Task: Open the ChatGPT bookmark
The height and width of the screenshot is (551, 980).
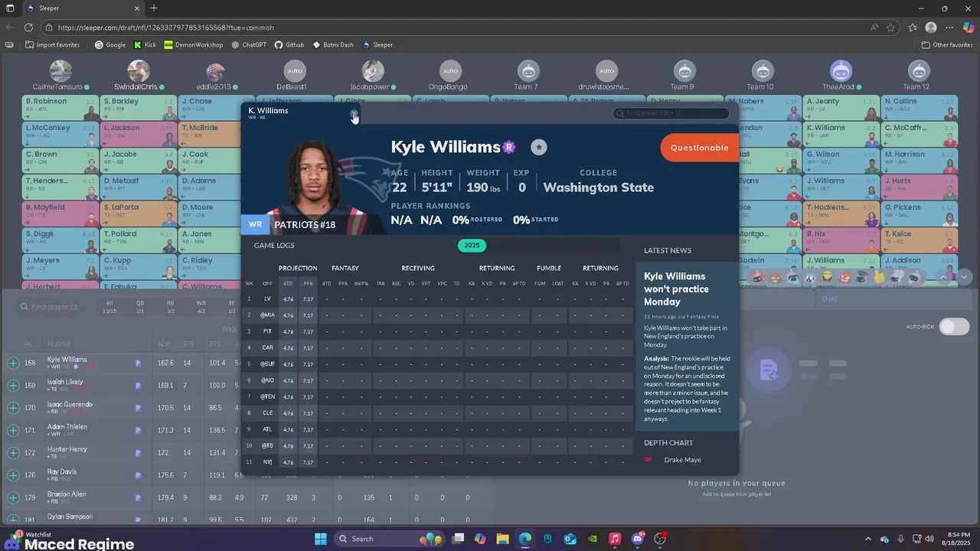Action: [x=249, y=44]
